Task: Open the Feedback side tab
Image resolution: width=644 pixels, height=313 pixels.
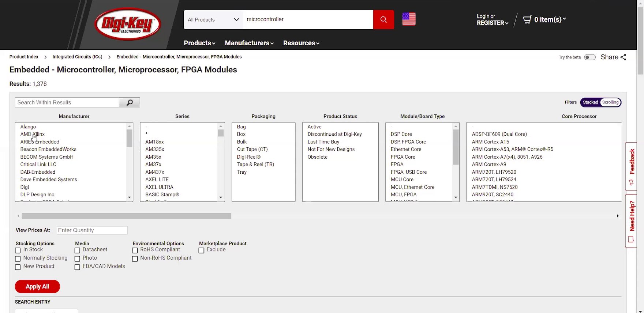Action: [631, 166]
